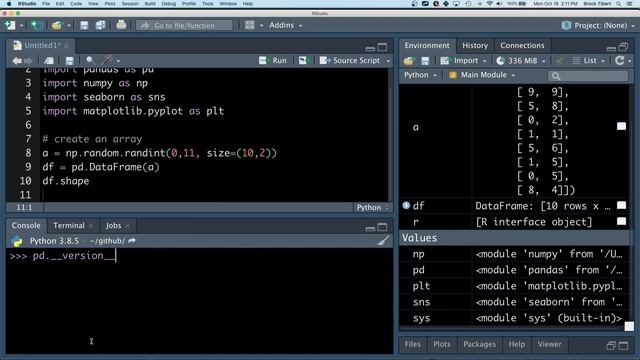Viewport: 640px width, 360px height.
Task: Open the Apple menu
Action: pos(9,4)
